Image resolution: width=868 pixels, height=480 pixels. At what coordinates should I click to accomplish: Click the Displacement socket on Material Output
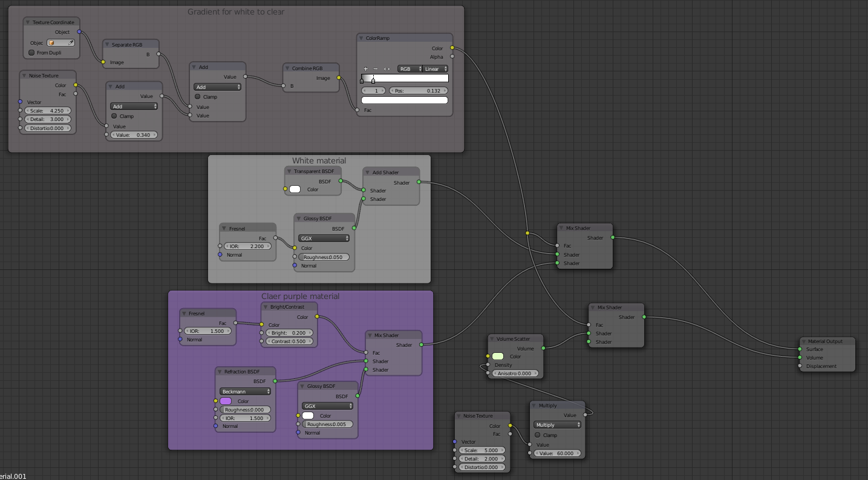point(800,366)
